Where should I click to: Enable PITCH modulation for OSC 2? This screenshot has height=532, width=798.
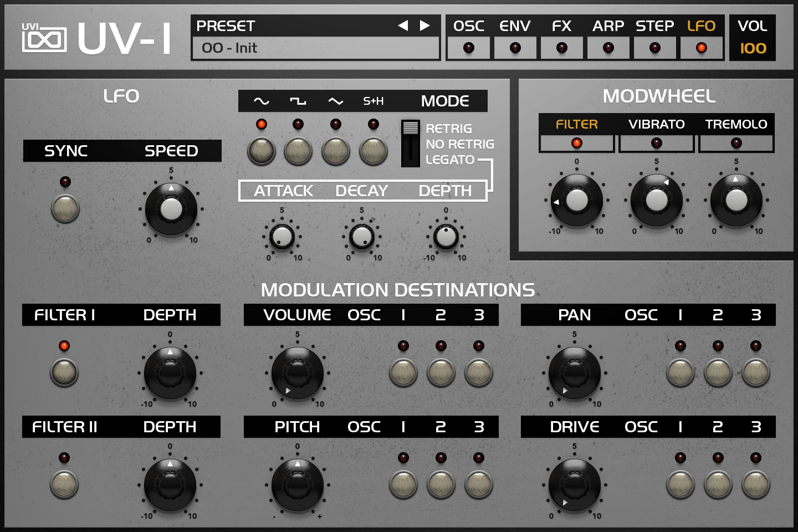441,484
